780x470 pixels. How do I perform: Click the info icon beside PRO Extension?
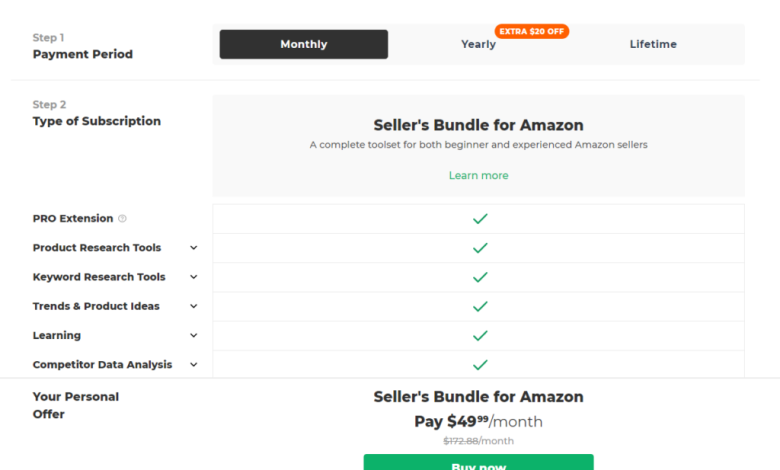[123, 219]
